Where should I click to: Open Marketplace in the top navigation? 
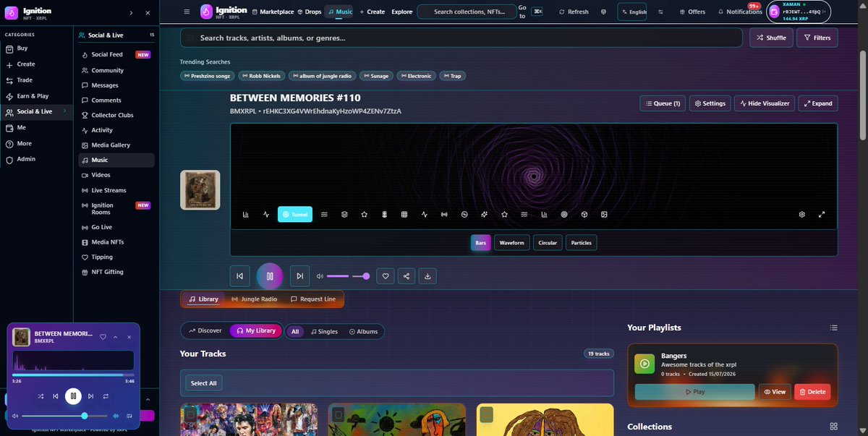pos(273,12)
